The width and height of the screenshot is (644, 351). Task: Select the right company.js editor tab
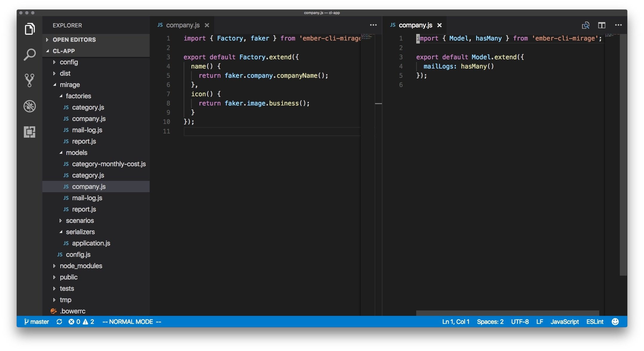point(415,25)
